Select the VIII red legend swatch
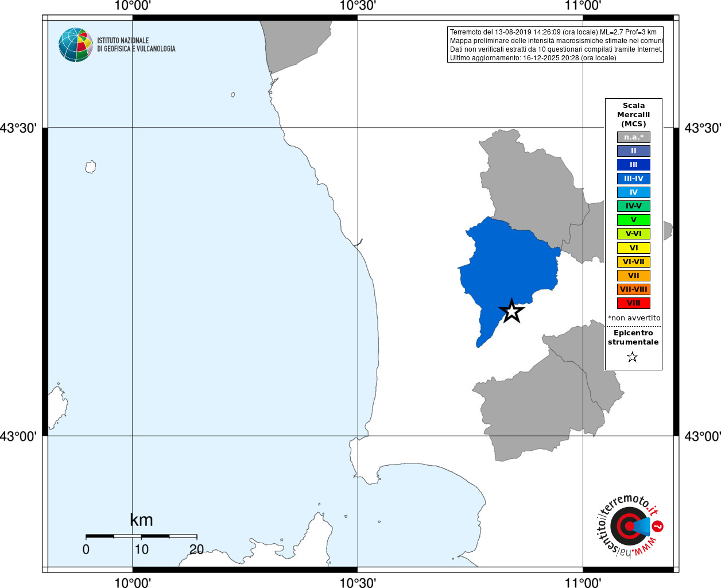The width and height of the screenshot is (721, 588). click(634, 303)
